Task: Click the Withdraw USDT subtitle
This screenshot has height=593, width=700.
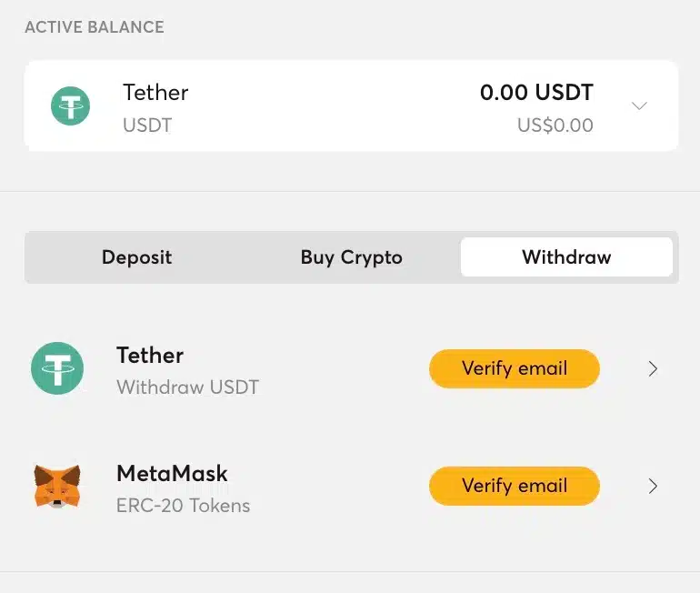Action: (187, 387)
